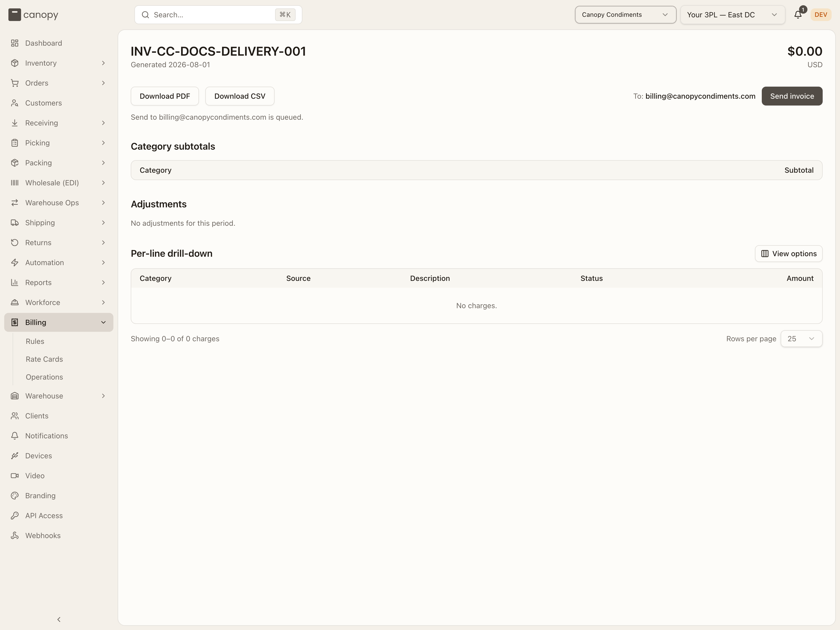Click the Wholesale (EDI) barcode icon

[15, 183]
